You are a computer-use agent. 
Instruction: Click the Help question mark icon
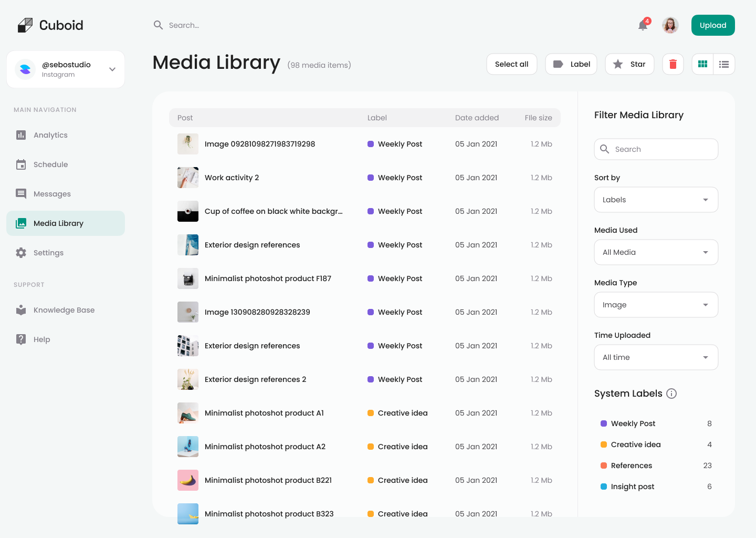pyautogui.click(x=21, y=339)
